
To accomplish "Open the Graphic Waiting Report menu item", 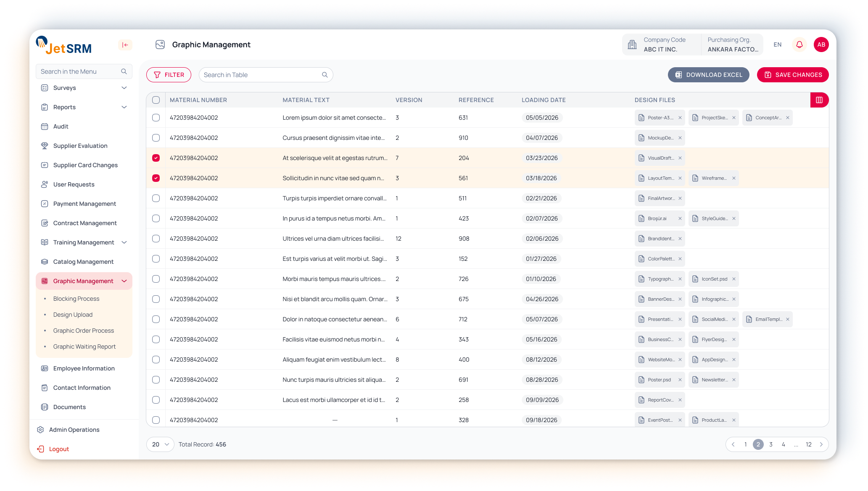I will 84,347.
